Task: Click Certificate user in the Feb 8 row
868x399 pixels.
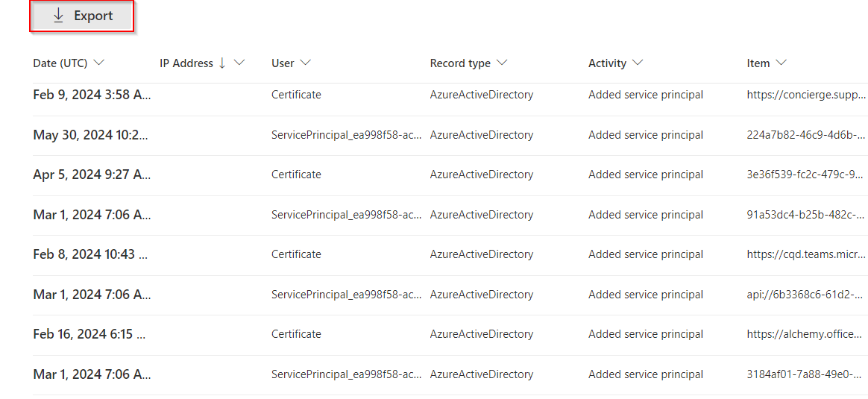Action: click(296, 254)
